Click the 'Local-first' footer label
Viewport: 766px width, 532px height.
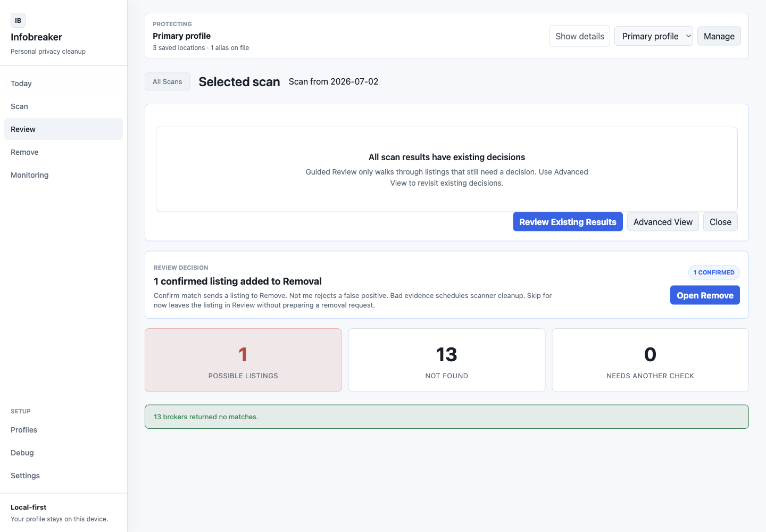29,508
